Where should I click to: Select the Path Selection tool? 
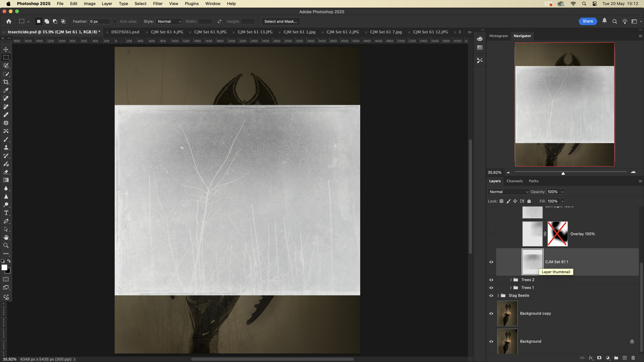[x=6, y=229]
